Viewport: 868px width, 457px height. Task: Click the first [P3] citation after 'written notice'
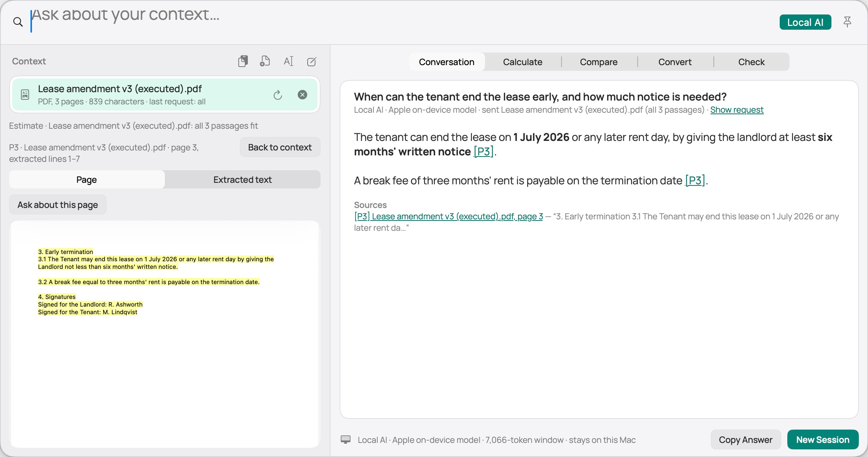pos(483,152)
